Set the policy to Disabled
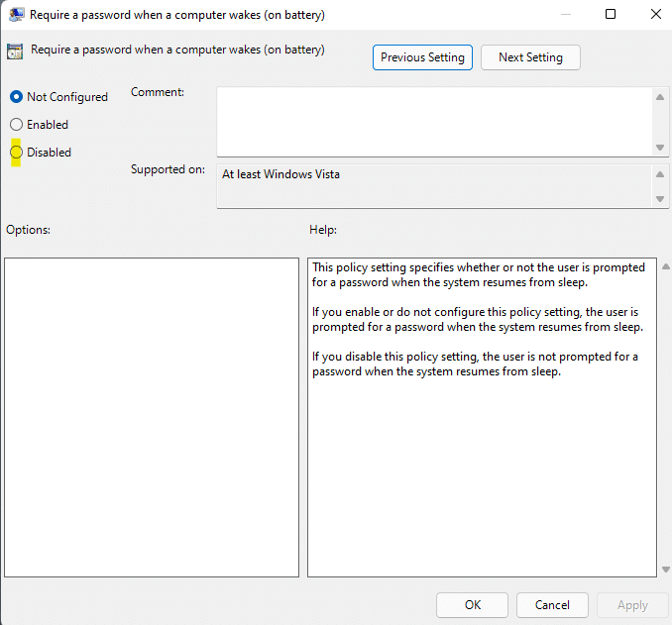This screenshot has height=625, width=672. pos(16,153)
